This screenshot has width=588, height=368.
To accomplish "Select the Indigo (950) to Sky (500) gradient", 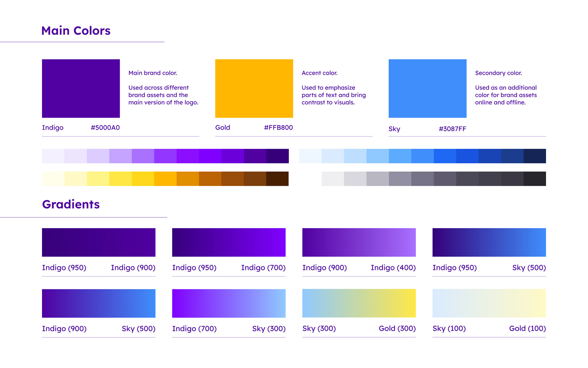I will pos(489,242).
